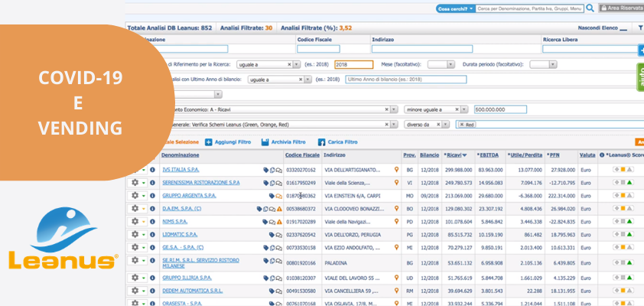Open the 'uguale a' dropdown for Ultimo Anno di bilancio
This screenshot has height=306, width=644.
point(308,80)
